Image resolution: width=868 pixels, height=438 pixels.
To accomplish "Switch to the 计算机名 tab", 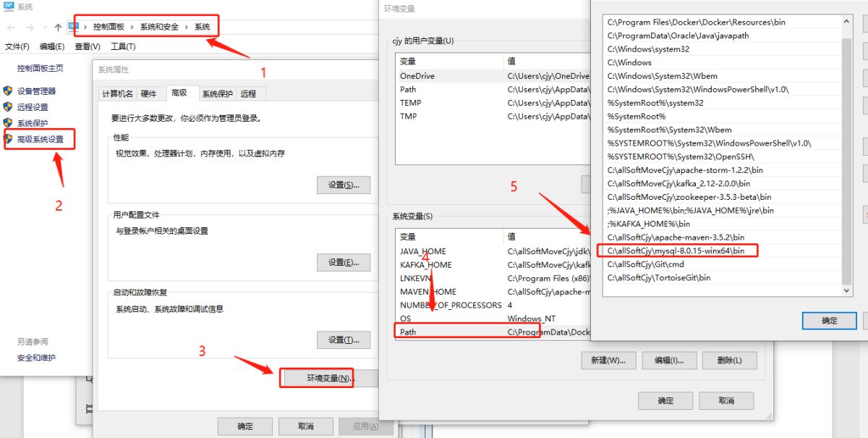I will point(117,93).
